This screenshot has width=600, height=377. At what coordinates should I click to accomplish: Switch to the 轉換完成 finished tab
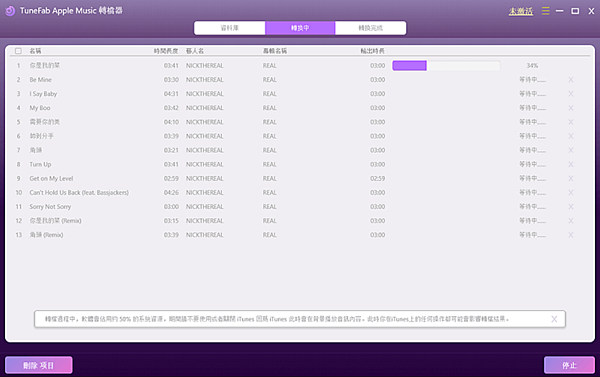coord(370,28)
